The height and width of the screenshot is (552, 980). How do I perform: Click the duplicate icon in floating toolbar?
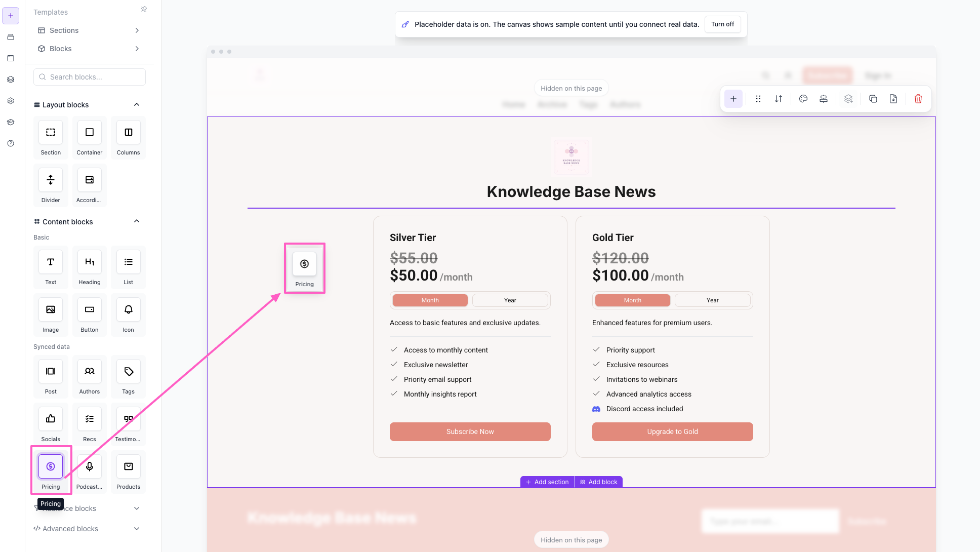(873, 99)
